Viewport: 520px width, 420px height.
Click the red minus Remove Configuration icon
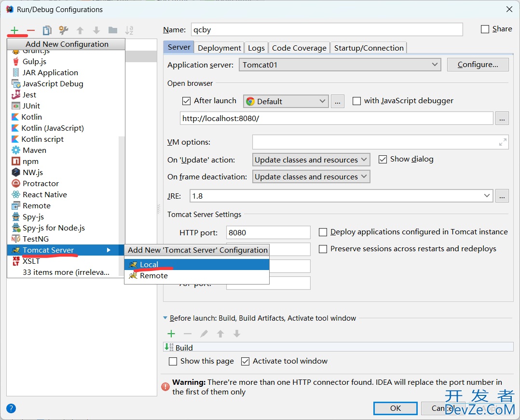coord(31,30)
